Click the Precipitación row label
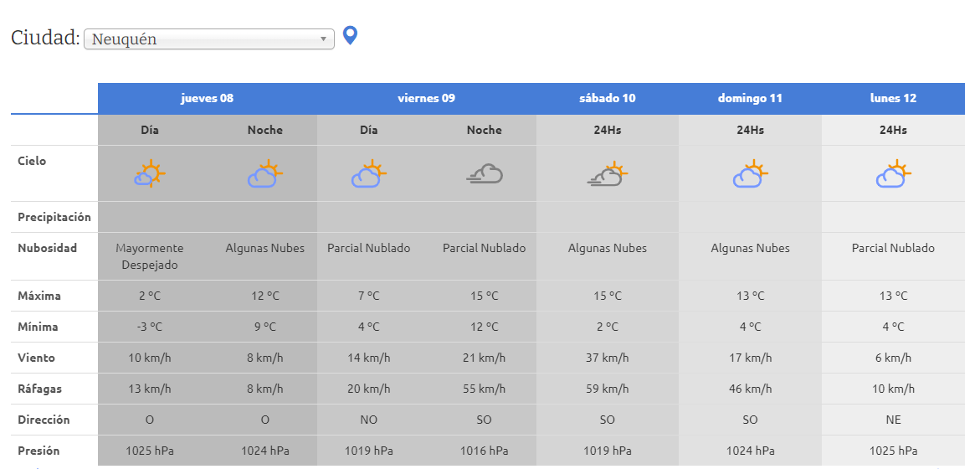Image resolution: width=980 pixels, height=469 pixels. (54, 217)
